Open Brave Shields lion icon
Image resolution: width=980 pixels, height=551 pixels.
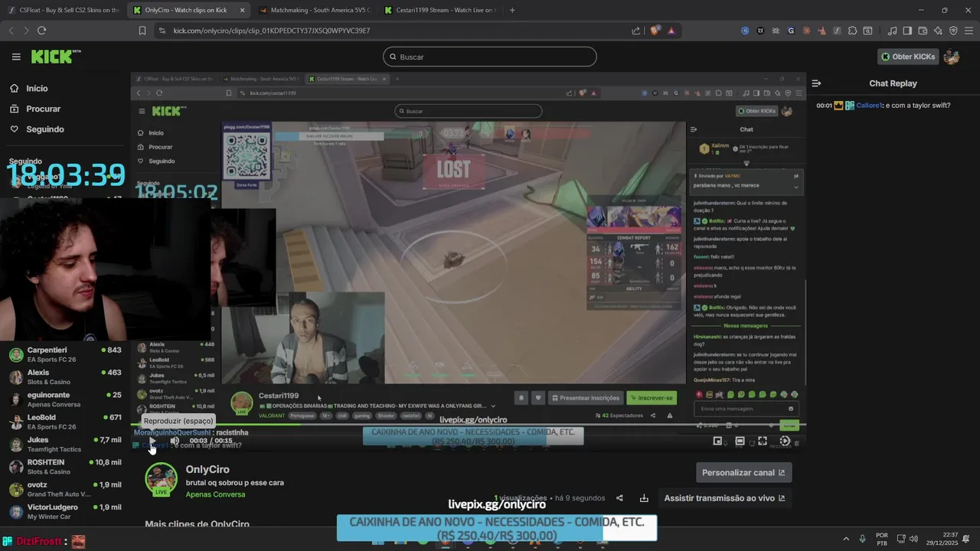tap(655, 31)
